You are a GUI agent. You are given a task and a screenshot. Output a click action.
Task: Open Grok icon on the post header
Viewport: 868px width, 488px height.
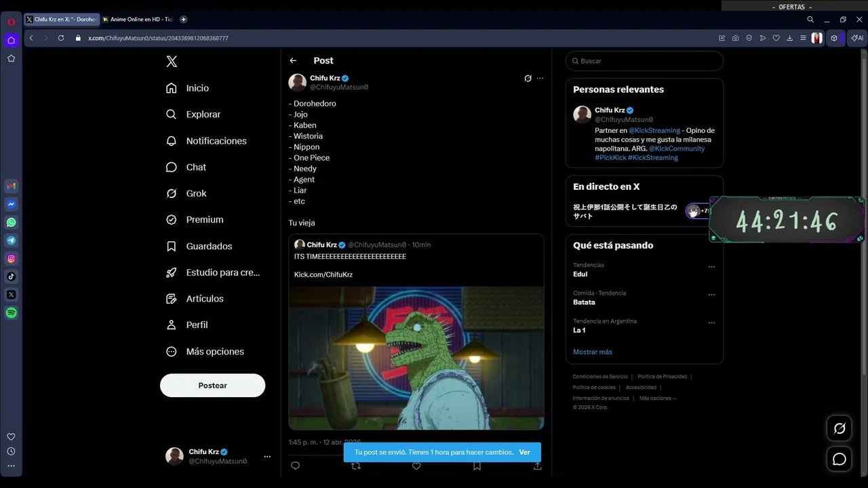click(528, 79)
